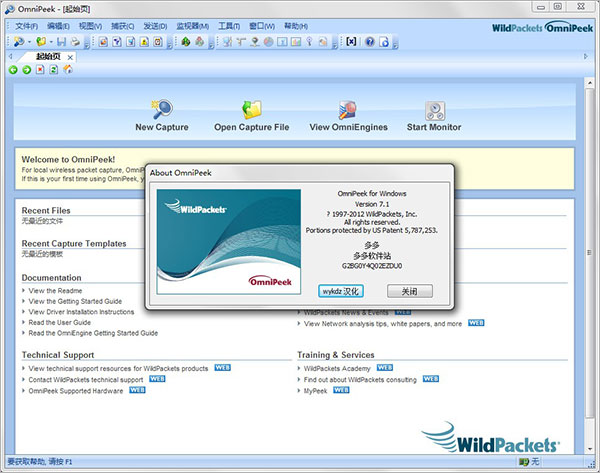Viewport: 600px width, 473px height.
Task: Click the New Capture icon on the start page
Action: [x=162, y=109]
